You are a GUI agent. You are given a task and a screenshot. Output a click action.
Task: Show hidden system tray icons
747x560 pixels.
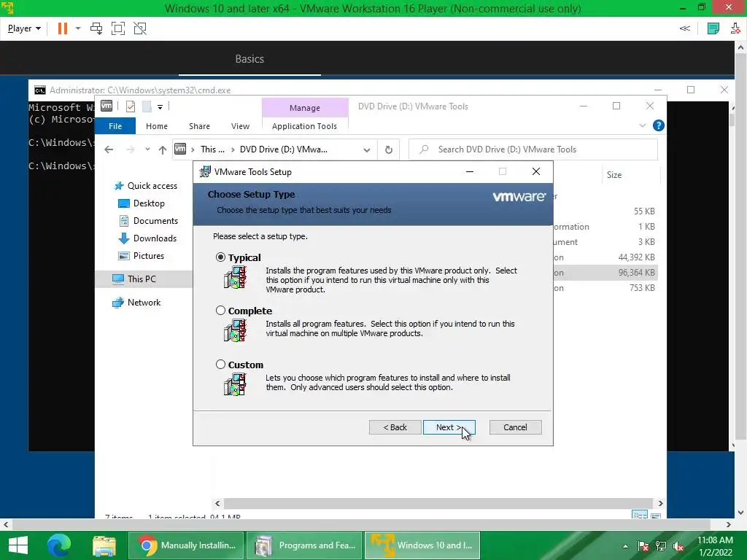pos(625,546)
